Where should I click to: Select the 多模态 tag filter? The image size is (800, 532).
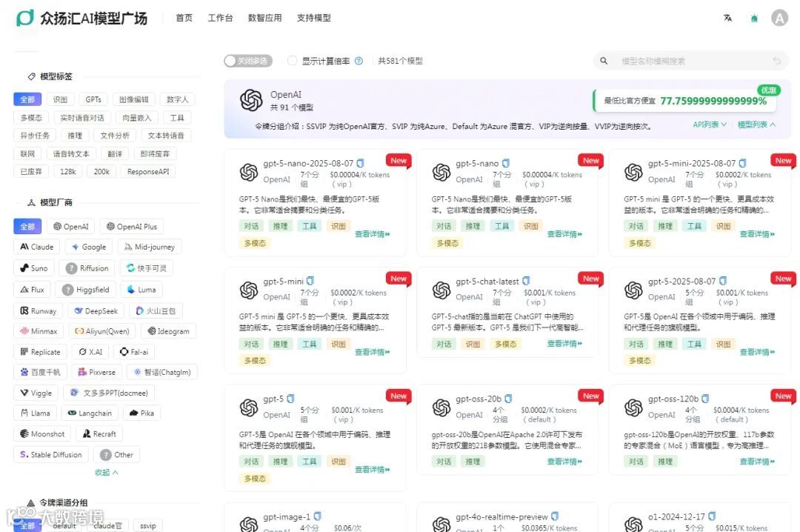pos(31,117)
